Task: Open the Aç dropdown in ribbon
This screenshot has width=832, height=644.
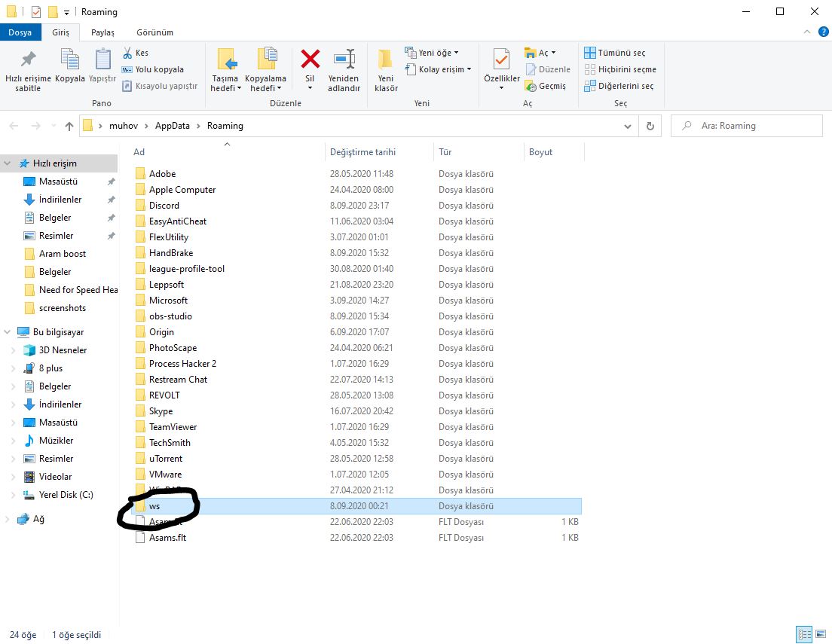Action: coord(540,53)
